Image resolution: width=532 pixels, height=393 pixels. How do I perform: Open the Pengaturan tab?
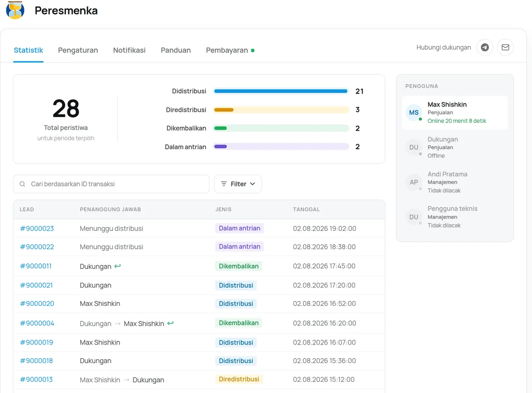click(x=78, y=50)
